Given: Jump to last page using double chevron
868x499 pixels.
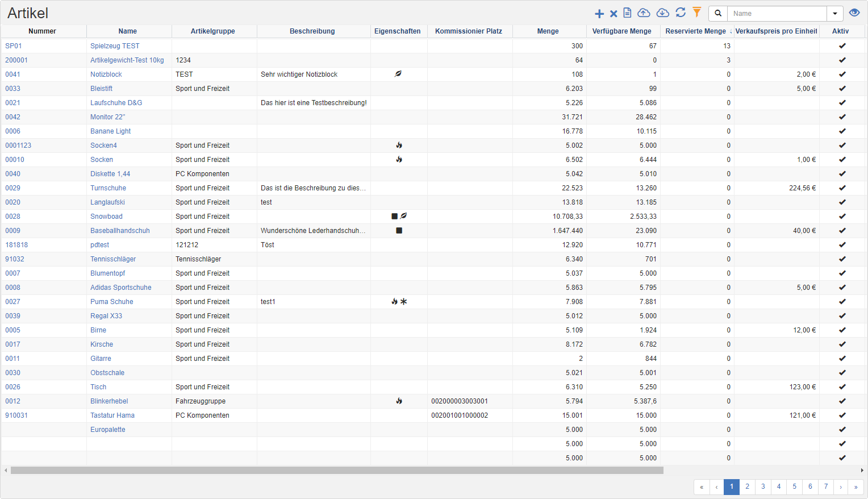Looking at the screenshot, I should pos(856,486).
